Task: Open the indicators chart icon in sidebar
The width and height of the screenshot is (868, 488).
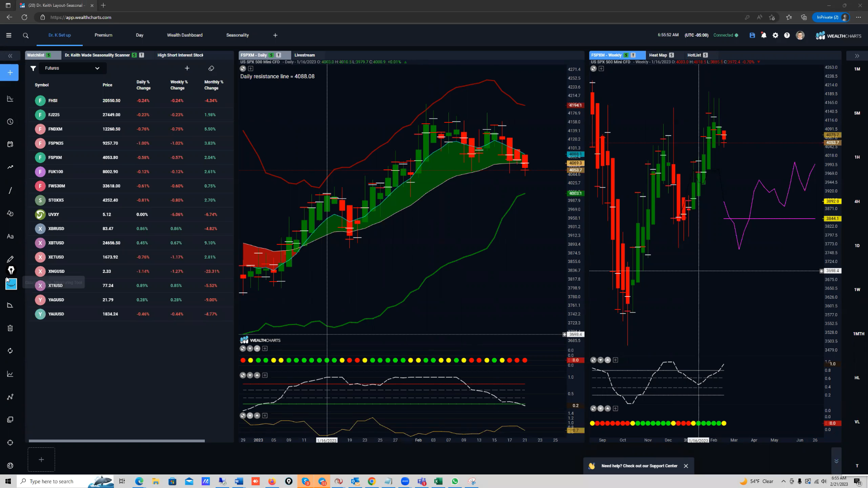Action: 10,374
